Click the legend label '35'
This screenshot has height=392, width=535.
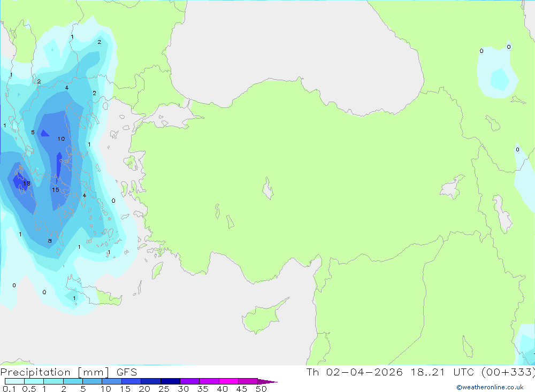coord(203,389)
